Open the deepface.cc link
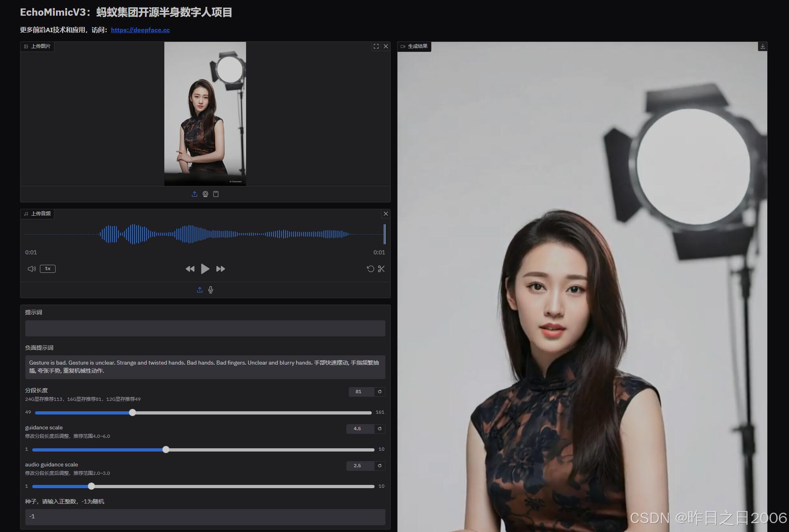Image resolution: width=789 pixels, height=532 pixels. tap(140, 30)
